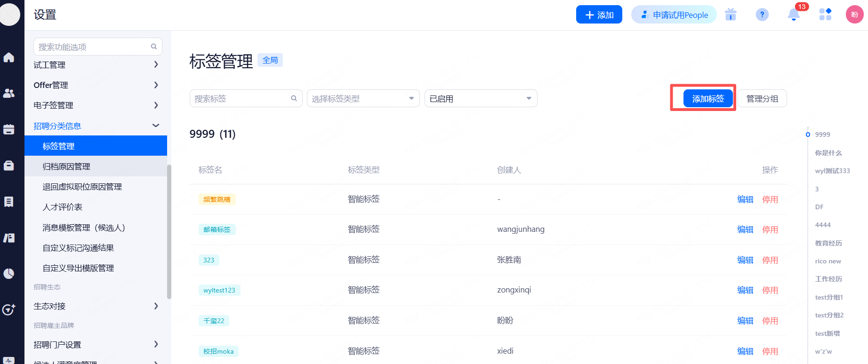Image resolution: width=868 pixels, height=364 pixels.
Task: Open the help question mark icon
Action: (762, 15)
